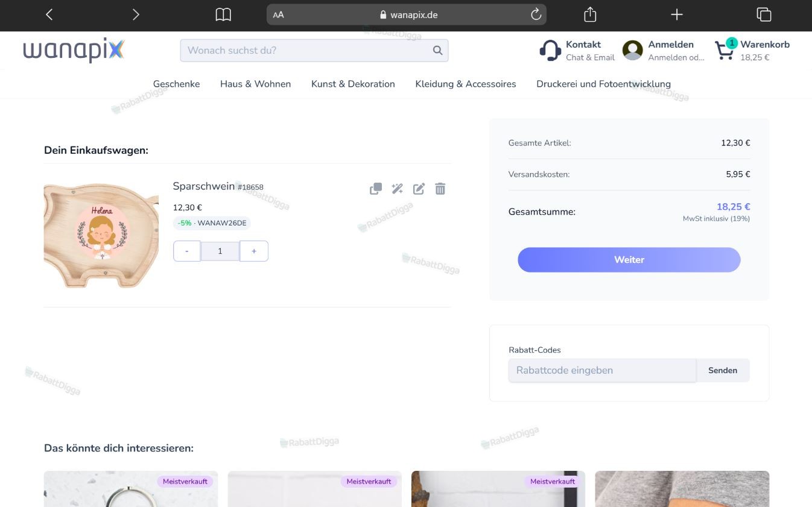Screen dimensions: 812x507
Task: Open the Sparschwein piggy bank thumbnail
Action: (101, 235)
